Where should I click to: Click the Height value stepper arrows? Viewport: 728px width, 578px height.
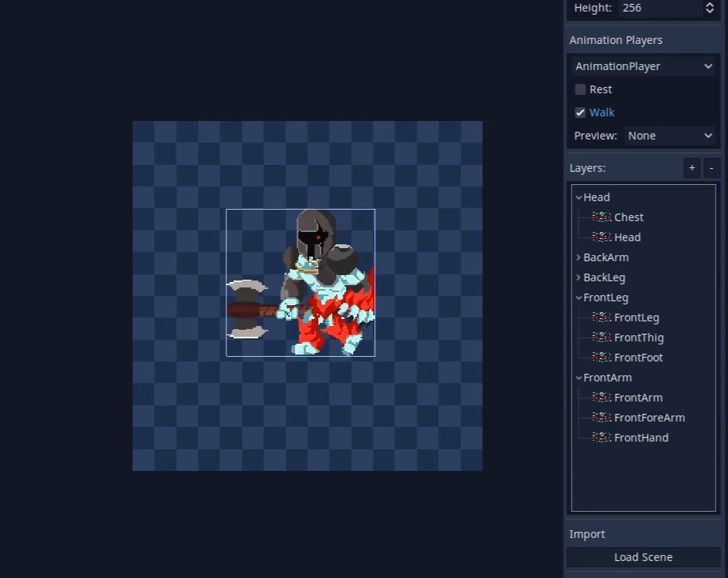(x=710, y=8)
